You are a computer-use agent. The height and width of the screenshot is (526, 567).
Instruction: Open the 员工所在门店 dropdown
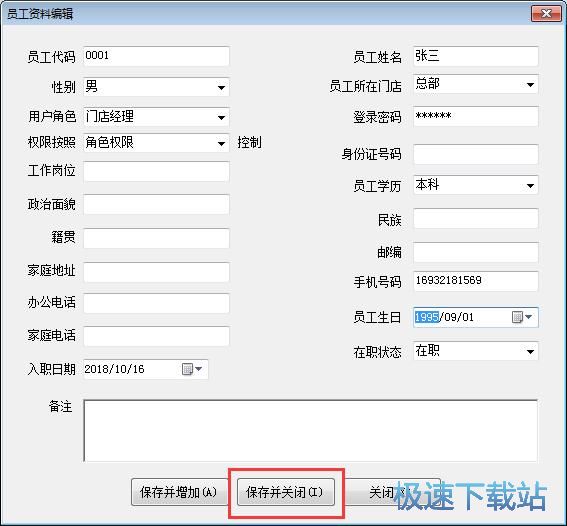click(530, 85)
